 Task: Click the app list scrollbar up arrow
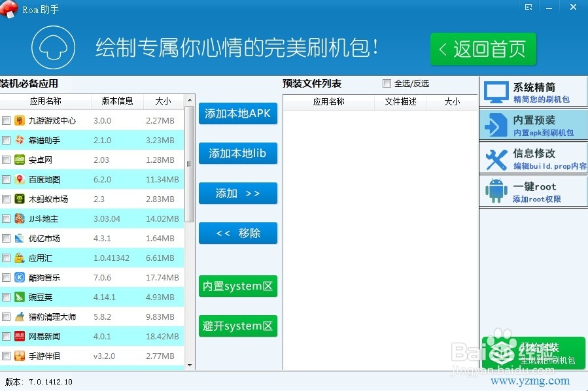[x=190, y=100]
